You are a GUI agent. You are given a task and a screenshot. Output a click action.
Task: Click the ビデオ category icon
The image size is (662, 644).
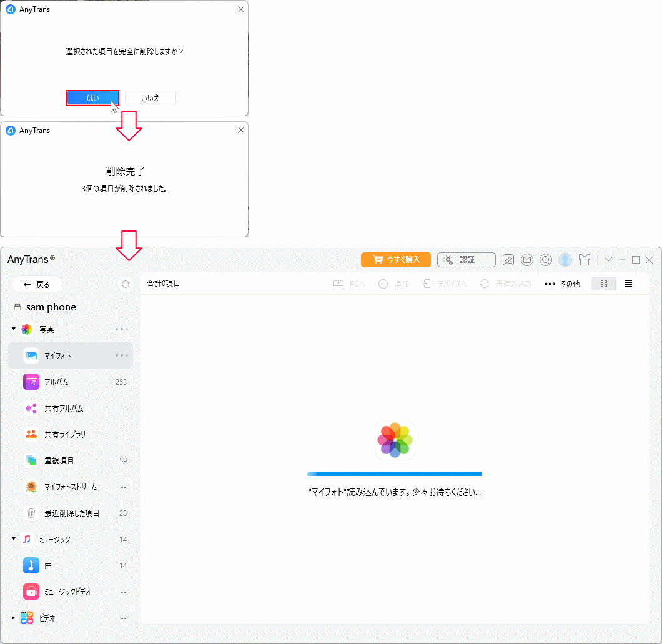point(27,618)
